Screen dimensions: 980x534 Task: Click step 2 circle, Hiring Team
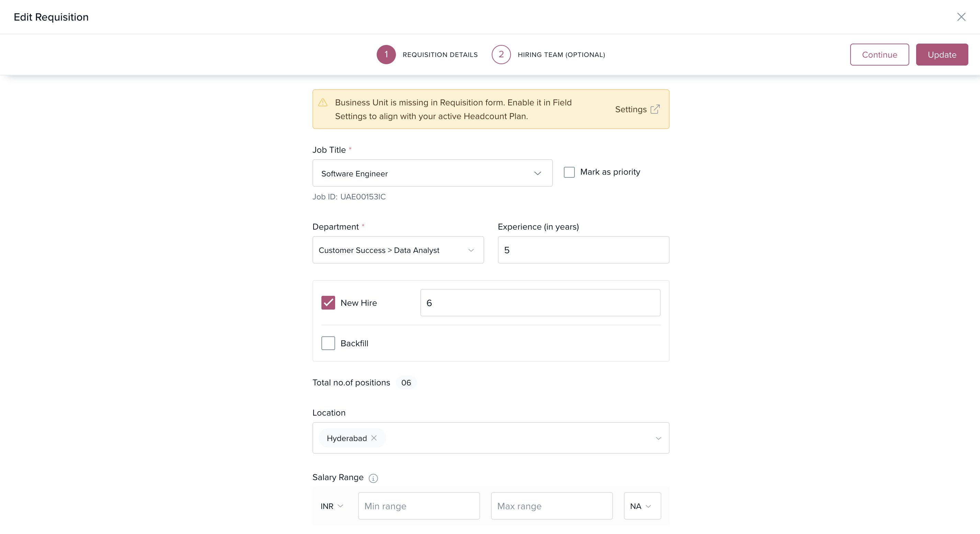pyautogui.click(x=501, y=54)
